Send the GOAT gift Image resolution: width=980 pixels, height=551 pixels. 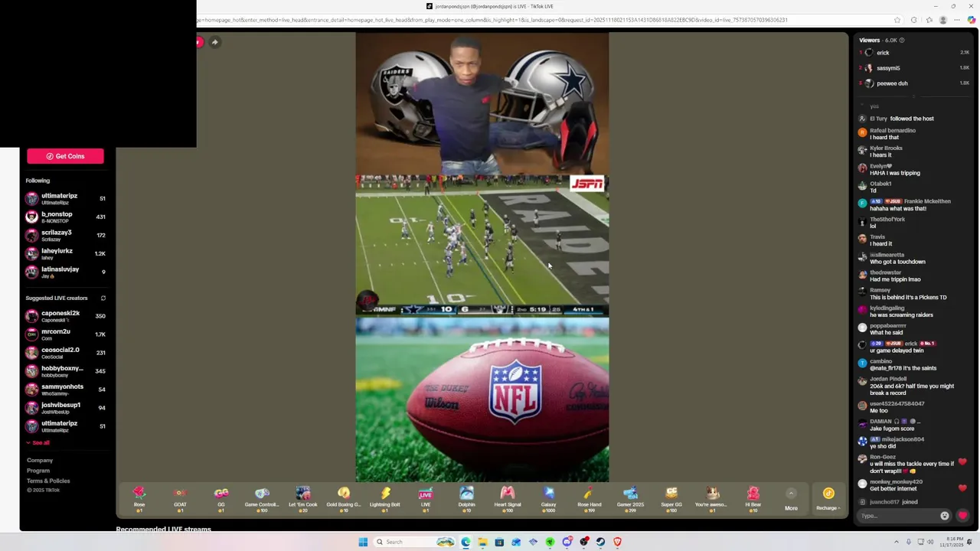point(180,497)
